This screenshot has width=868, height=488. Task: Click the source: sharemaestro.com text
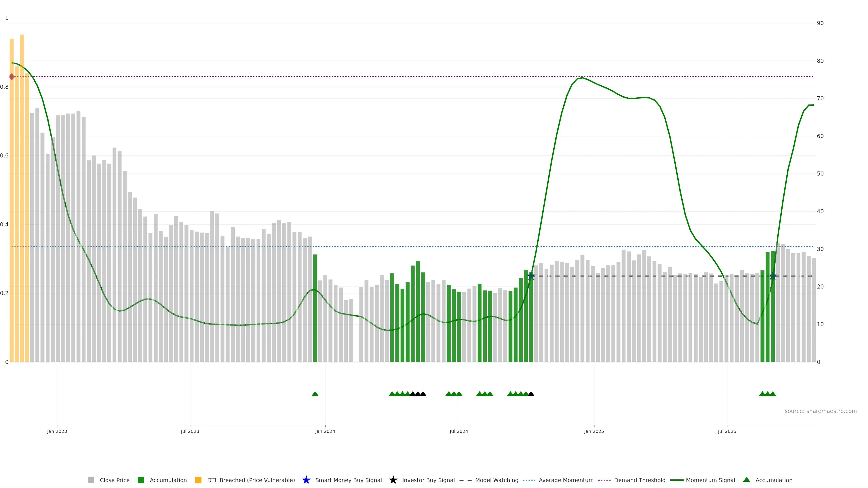click(821, 411)
